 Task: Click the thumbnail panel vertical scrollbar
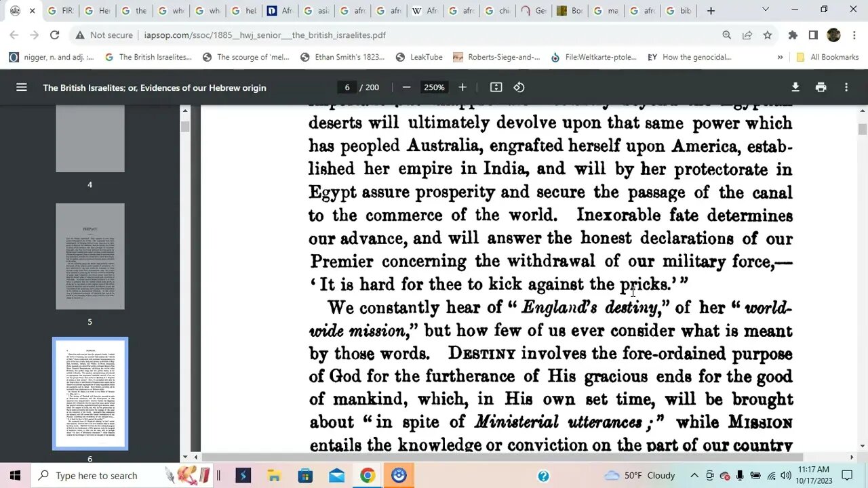(x=184, y=127)
